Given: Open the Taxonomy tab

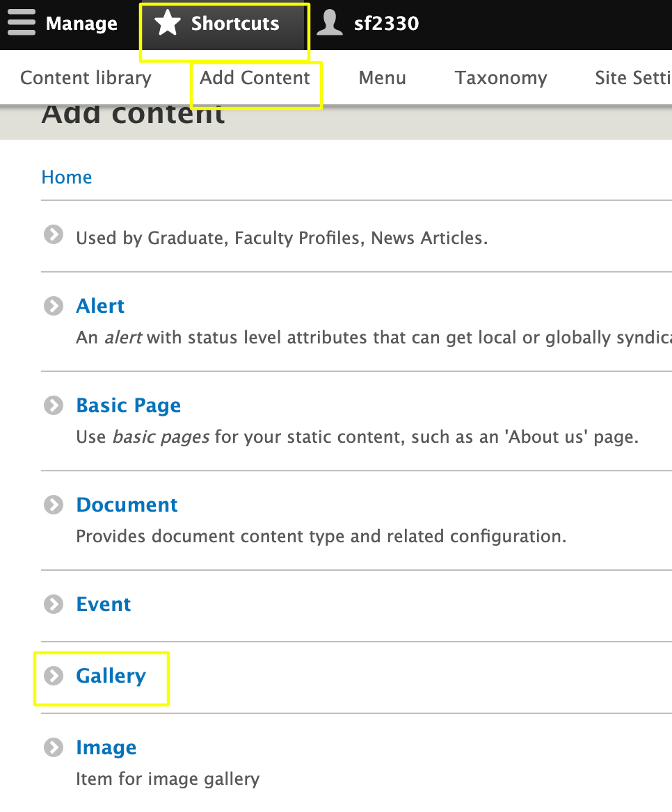Looking at the screenshot, I should click(501, 78).
